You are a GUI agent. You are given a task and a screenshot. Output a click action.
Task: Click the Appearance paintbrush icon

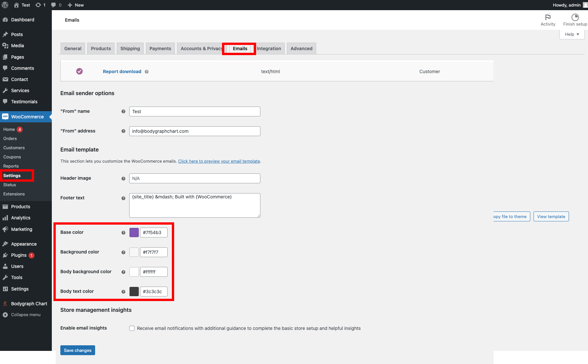5,244
